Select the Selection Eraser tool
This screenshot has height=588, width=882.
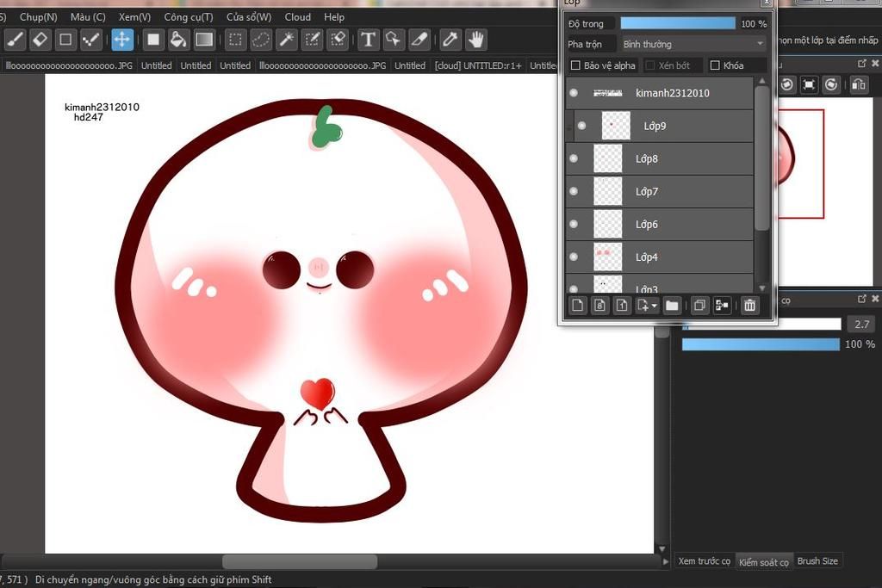(338, 40)
